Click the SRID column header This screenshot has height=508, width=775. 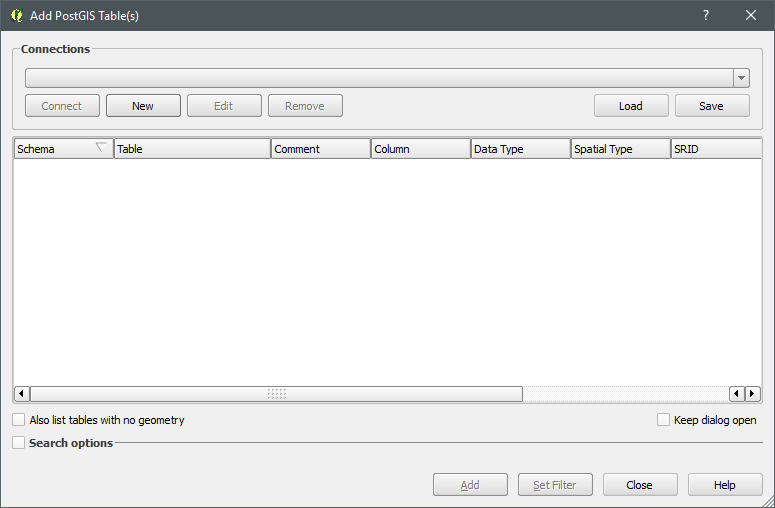[716, 149]
